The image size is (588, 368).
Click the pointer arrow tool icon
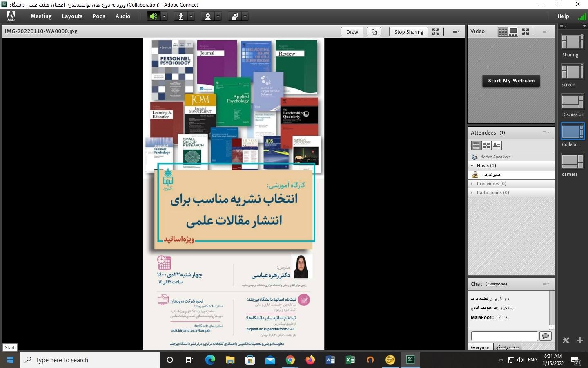(x=374, y=31)
